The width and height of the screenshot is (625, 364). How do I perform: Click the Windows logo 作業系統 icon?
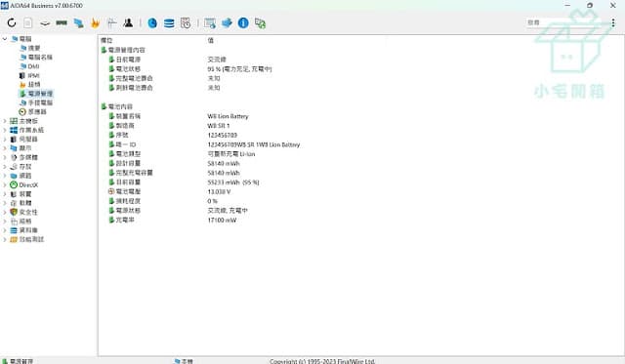(x=14, y=130)
